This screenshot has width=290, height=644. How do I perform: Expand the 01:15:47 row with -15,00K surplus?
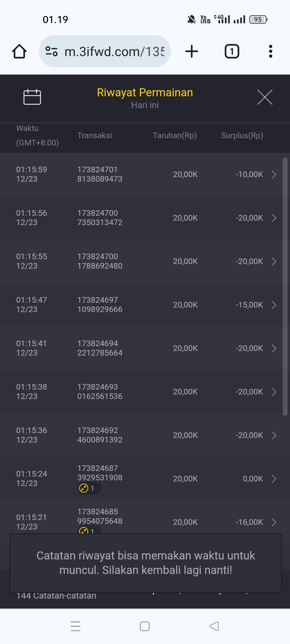[274, 305]
